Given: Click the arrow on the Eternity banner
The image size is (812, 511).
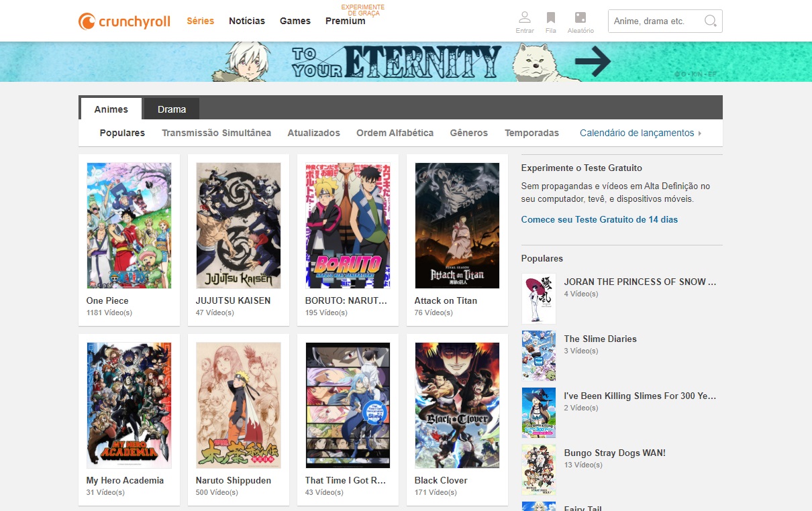Looking at the screenshot, I should point(593,62).
